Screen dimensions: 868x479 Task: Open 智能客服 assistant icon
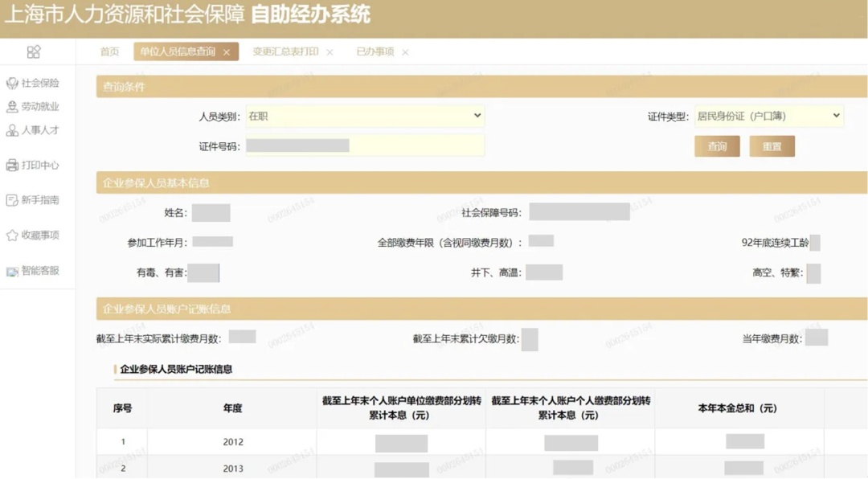(x=12, y=272)
